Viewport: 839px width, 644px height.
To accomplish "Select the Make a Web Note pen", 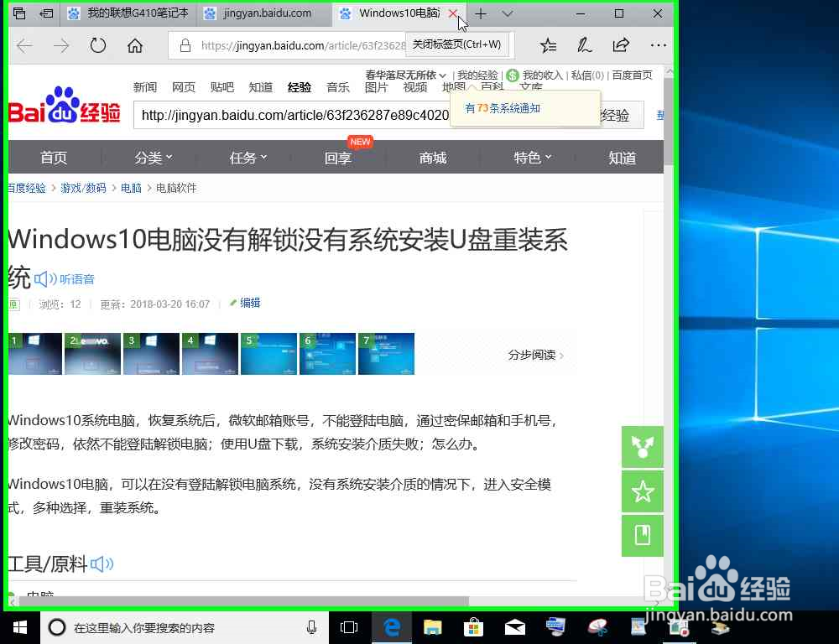I will click(x=584, y=46).
